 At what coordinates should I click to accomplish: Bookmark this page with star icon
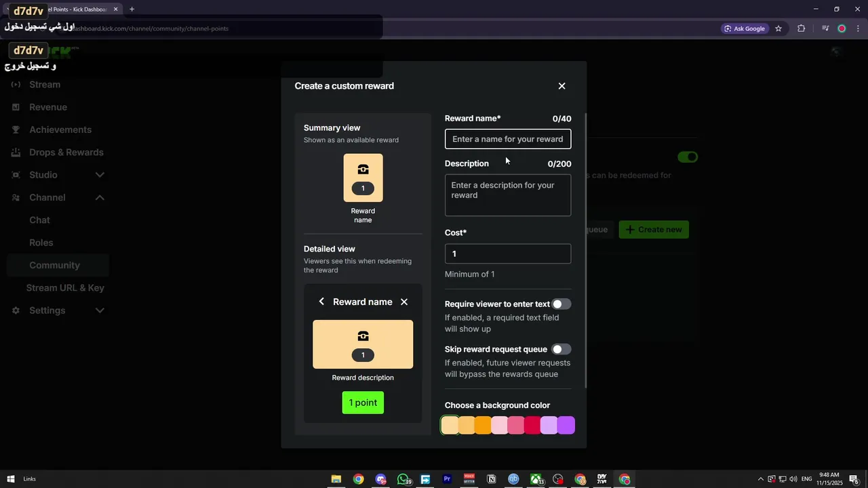tap(778, 28)
